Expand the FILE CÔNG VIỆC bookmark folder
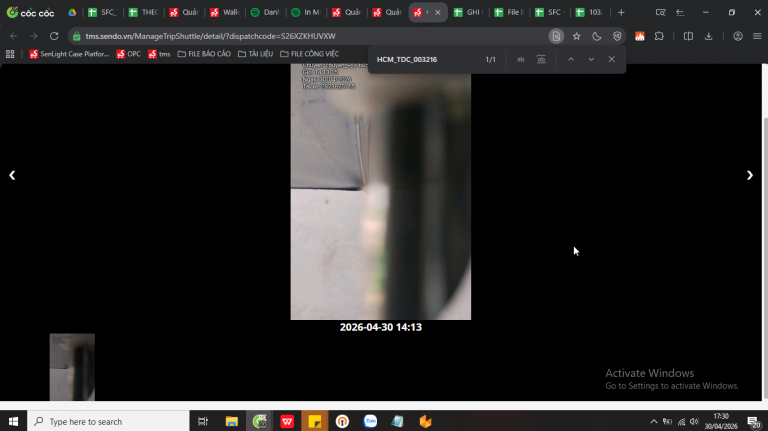 pyautogui.click(x=310, y=54)
